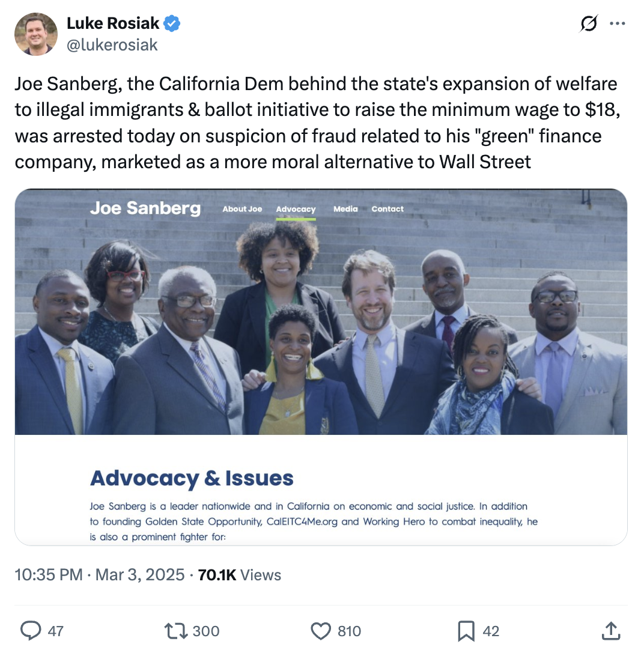The height and width of the screenshot is (656, 644).
Task: Like the post with the heart icon
Action: [x=321, y=631]
